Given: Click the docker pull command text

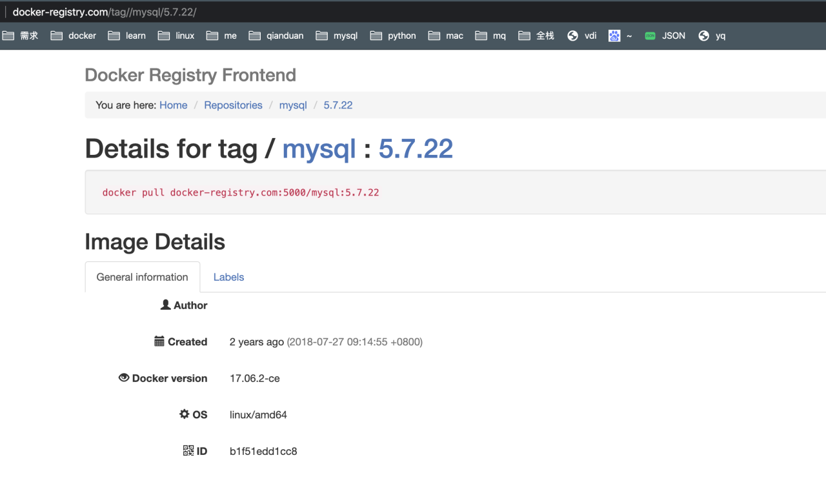Looking at the screenshot, I should pyautogui.click(x=241, y=192).
